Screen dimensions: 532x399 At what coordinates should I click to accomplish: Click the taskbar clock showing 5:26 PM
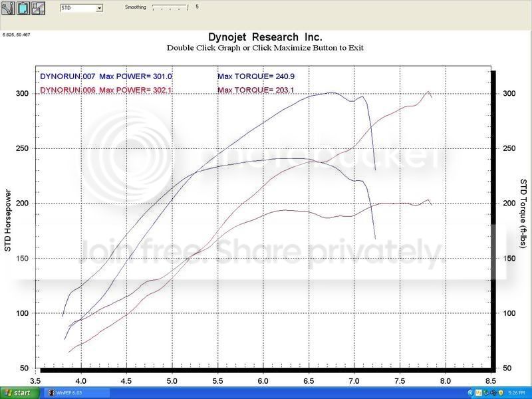[517, 393]
